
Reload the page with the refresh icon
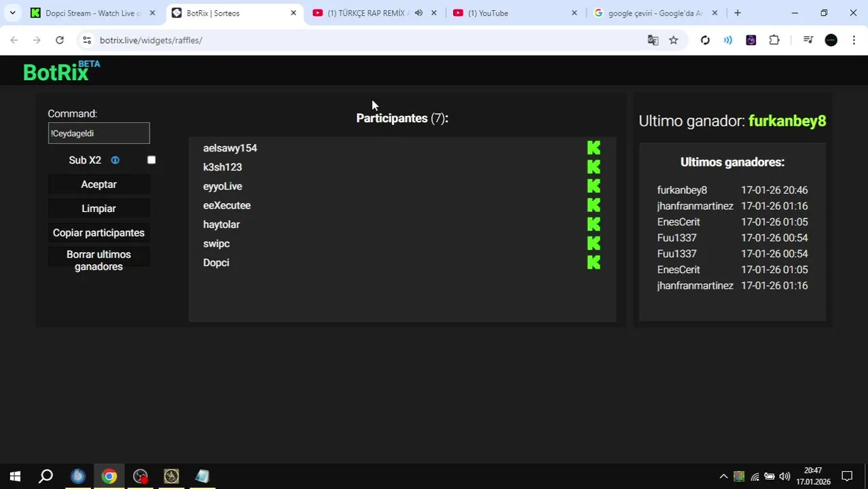(x=60, y=40)
